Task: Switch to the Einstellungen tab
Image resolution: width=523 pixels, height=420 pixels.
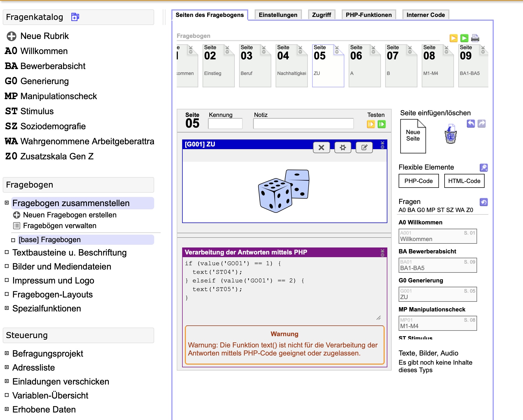Action: coord(278,15)
